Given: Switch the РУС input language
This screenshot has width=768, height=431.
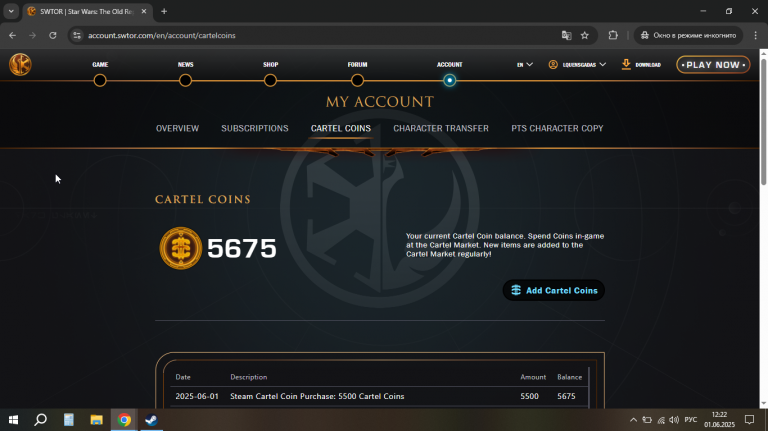Looking at the screenshot, I should (x=691, y=420).
